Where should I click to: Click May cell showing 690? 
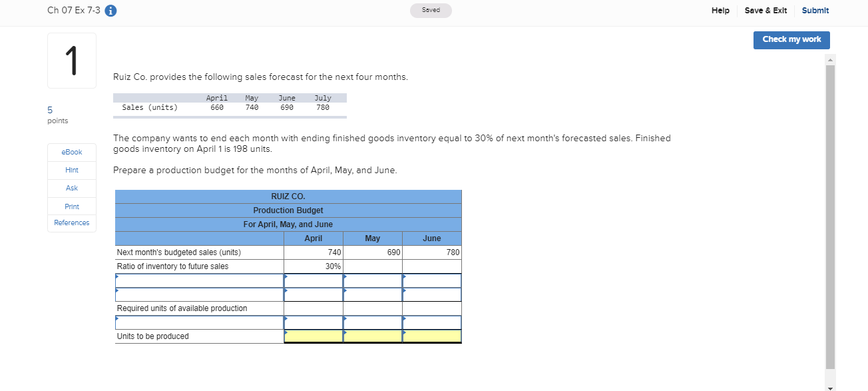point(373,252)
